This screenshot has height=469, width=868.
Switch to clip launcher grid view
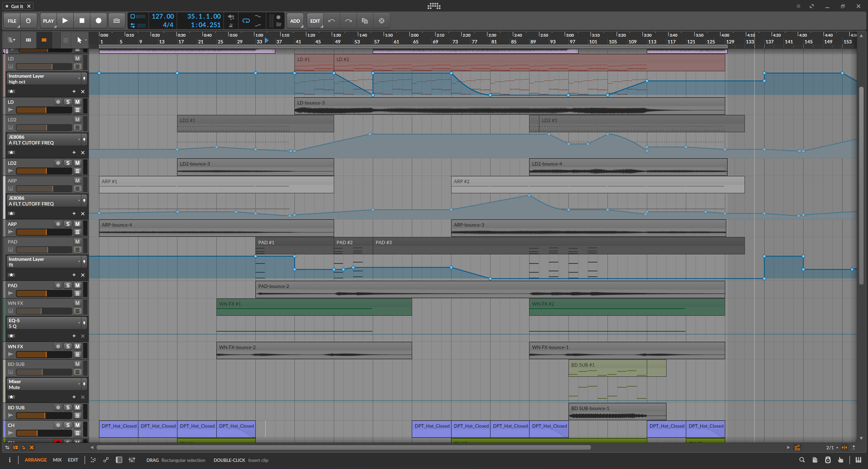28,40
